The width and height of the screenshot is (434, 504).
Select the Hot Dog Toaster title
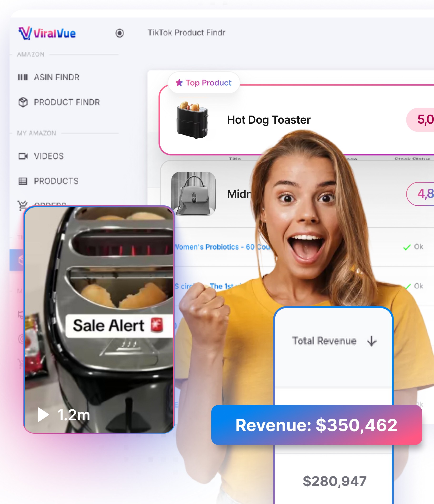[269, 120]
